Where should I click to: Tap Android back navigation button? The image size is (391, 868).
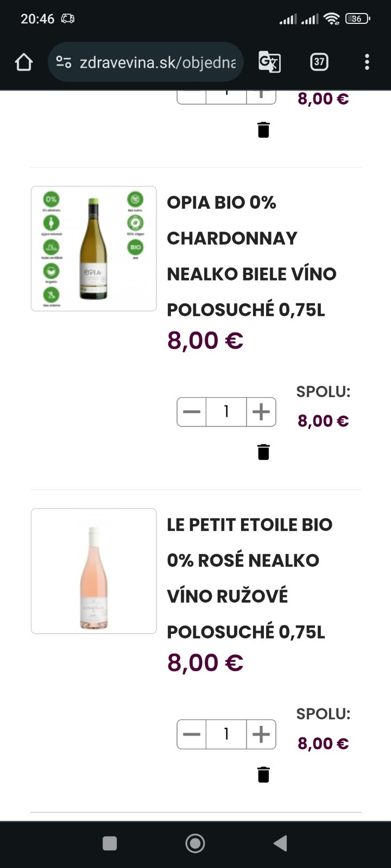[x=280, y=843]
